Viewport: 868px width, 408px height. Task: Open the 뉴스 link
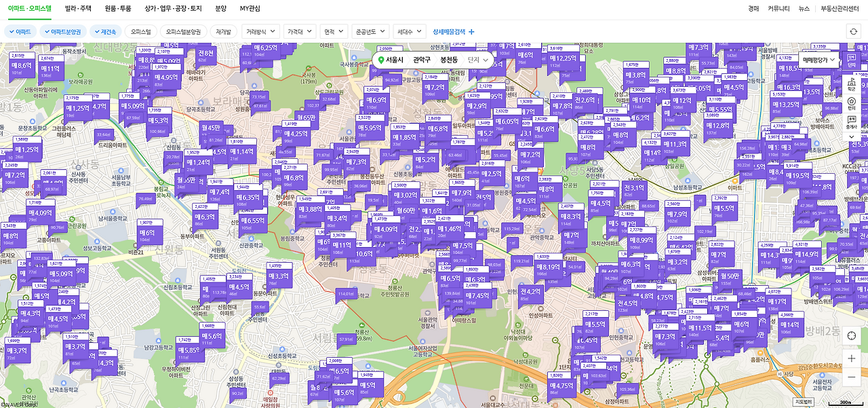pos(804,9)
